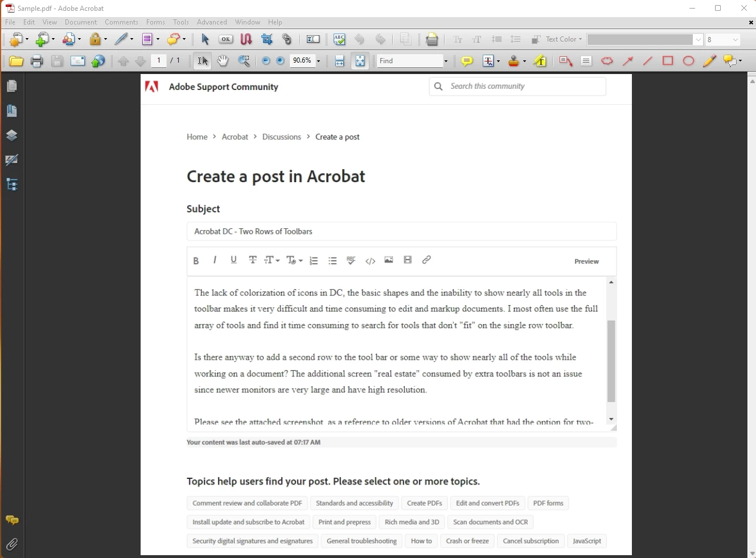
Task: Expand the Secure padlock dropdown
Action: coord(106,39)
